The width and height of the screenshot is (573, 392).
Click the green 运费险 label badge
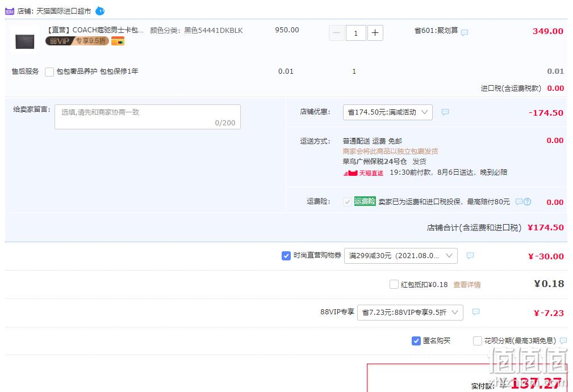click(x=365, y=201)
